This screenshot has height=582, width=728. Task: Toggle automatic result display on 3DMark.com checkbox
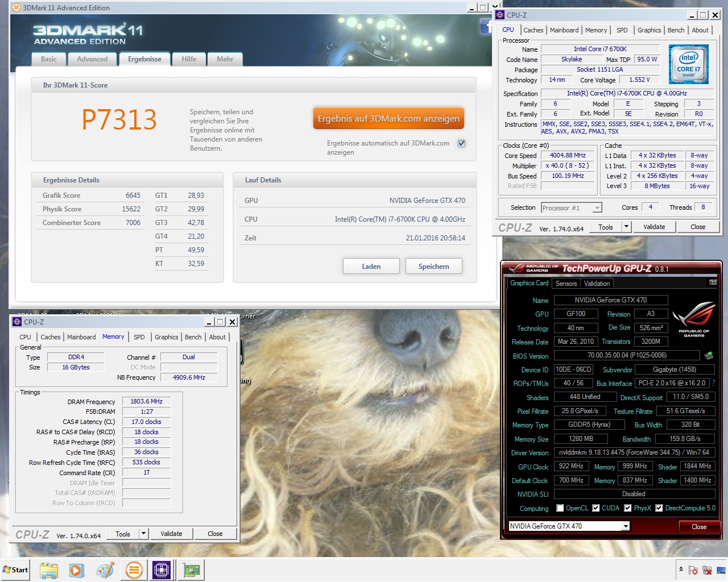click(462, 143)
